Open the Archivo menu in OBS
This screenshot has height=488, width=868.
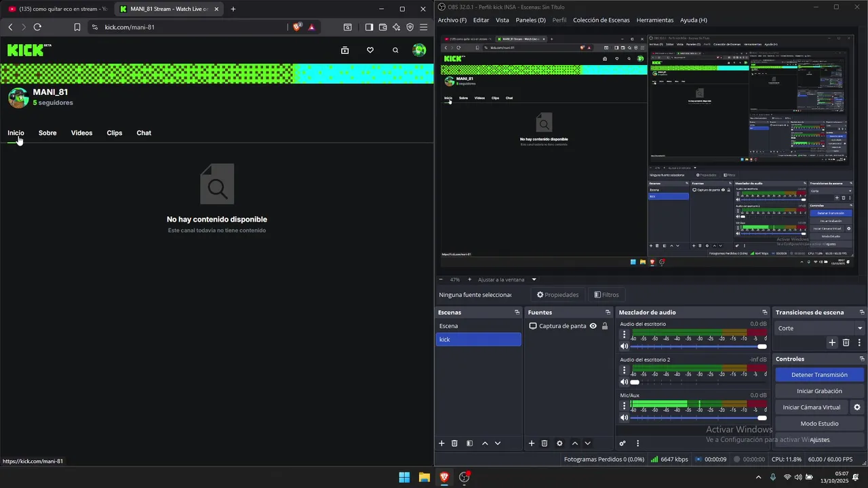(452, 20)
